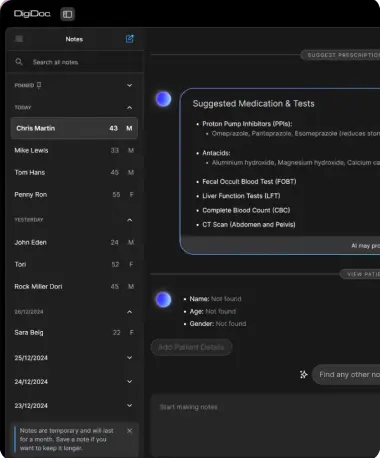380x458 pixels.
Task: Collapse the Yesterday section
Action: [x=129, y=220]
